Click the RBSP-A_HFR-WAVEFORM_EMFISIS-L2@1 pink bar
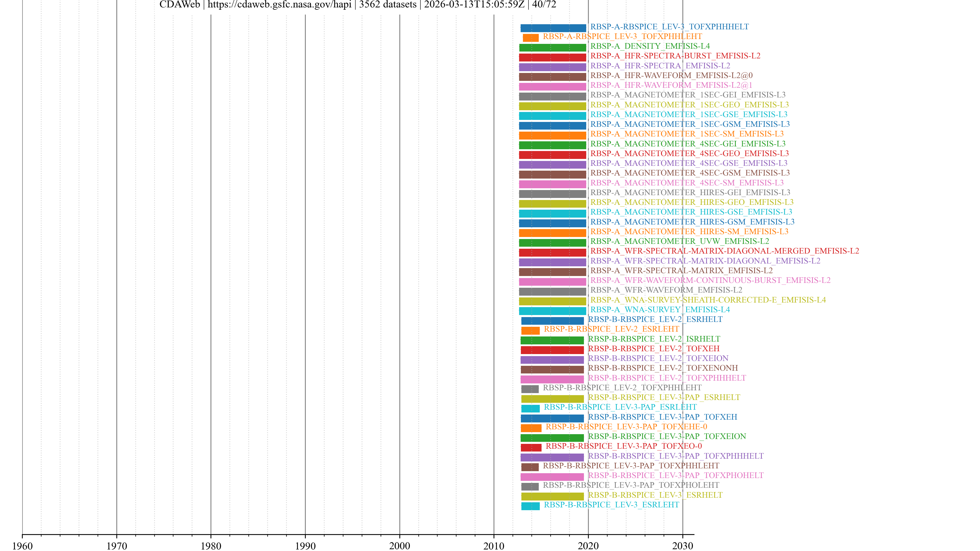 point(552,87)
